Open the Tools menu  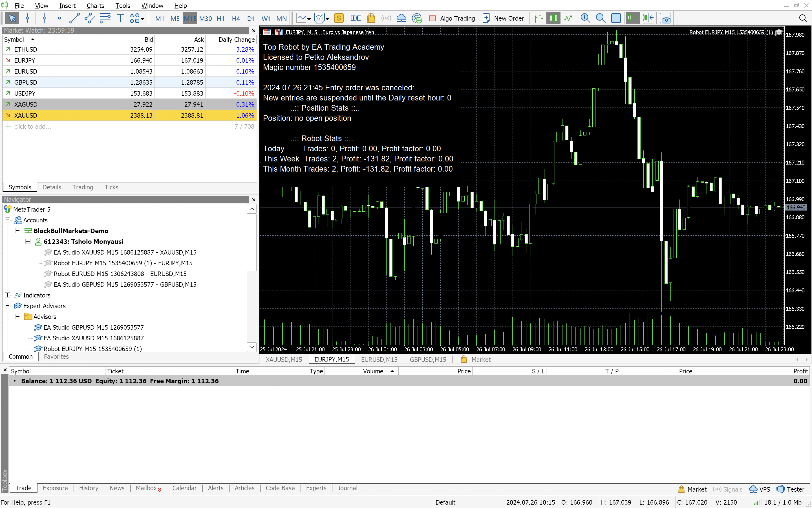pyautogui.click(x=122, y=5)
